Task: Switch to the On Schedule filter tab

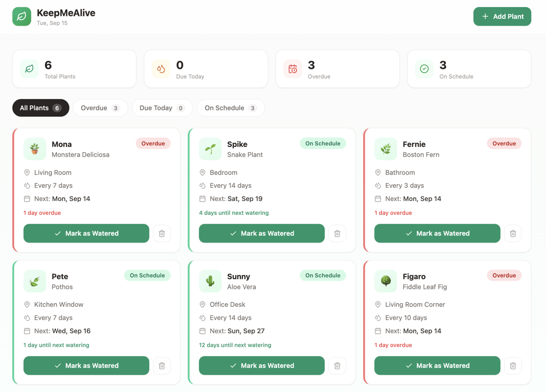Action: pos(231,108)
